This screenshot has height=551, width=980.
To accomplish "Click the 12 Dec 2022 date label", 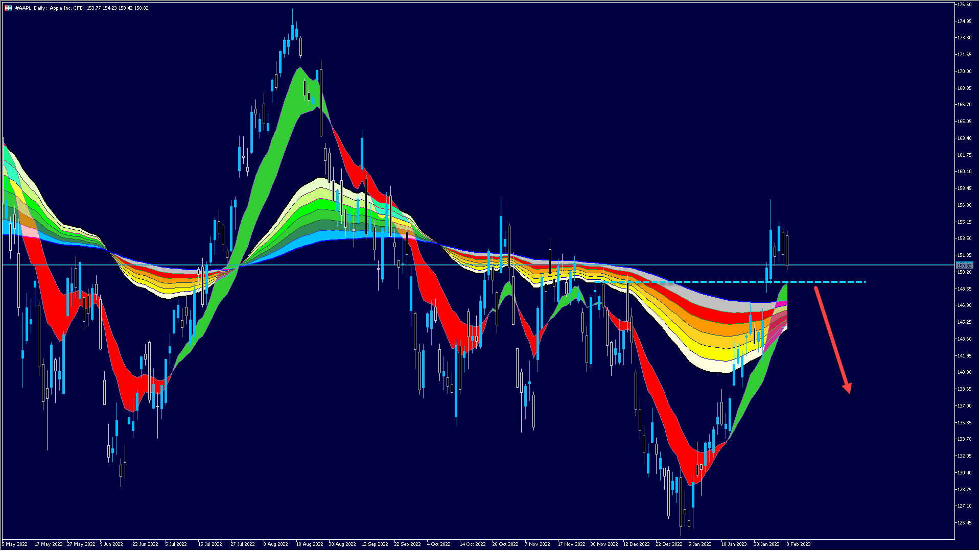I will (637, 544).
